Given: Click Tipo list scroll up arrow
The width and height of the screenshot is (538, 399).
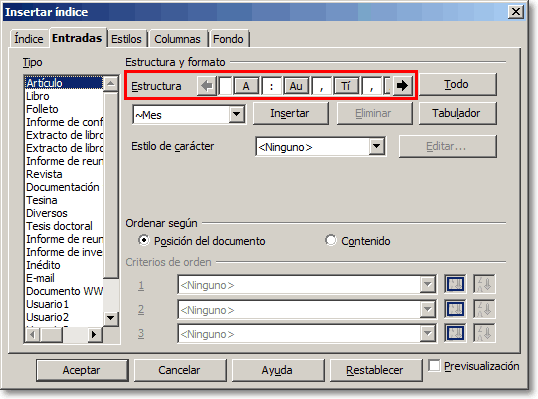Looking at the screenshot, I should click(110, 83).
